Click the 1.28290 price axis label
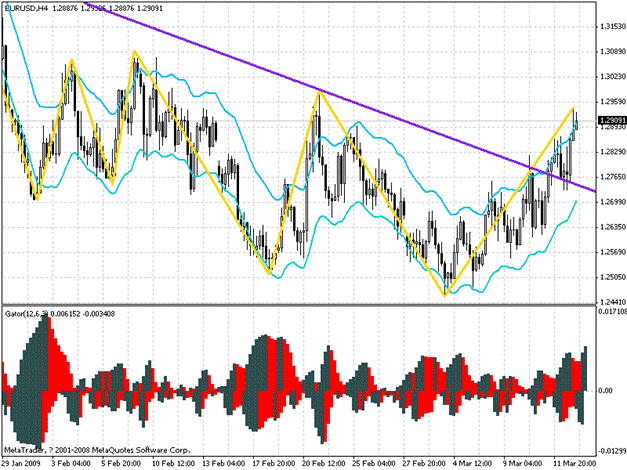Image resolution: width=627 pixels, height=470 pixels. pos(612,152)
